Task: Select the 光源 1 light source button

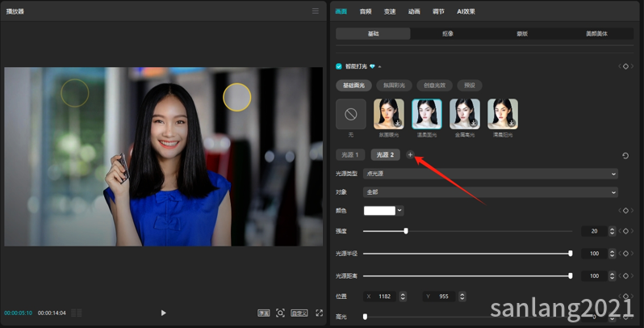Action: click(349, 154)
